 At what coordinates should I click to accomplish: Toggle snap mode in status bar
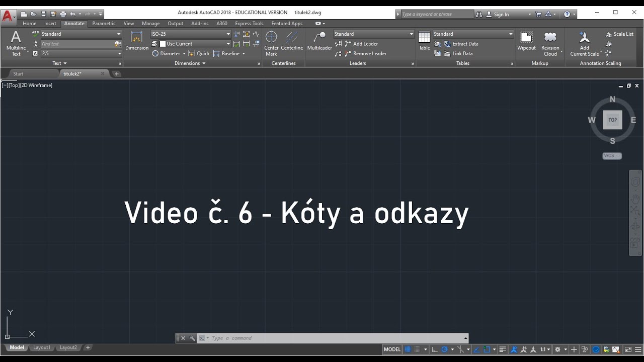tap(418, 349)
